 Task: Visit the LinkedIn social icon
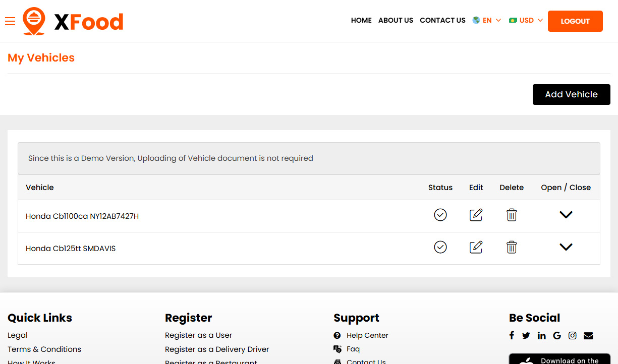point(541,336)
